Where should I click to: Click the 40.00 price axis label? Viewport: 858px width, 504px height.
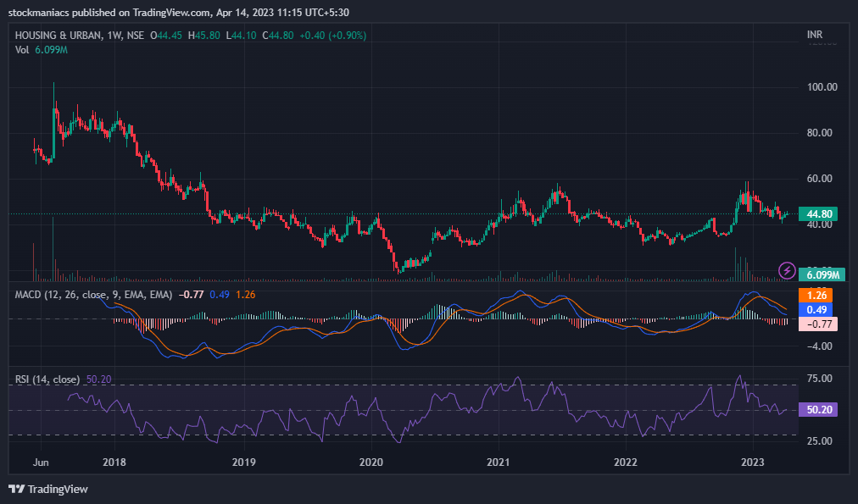(x=819, y=224)
